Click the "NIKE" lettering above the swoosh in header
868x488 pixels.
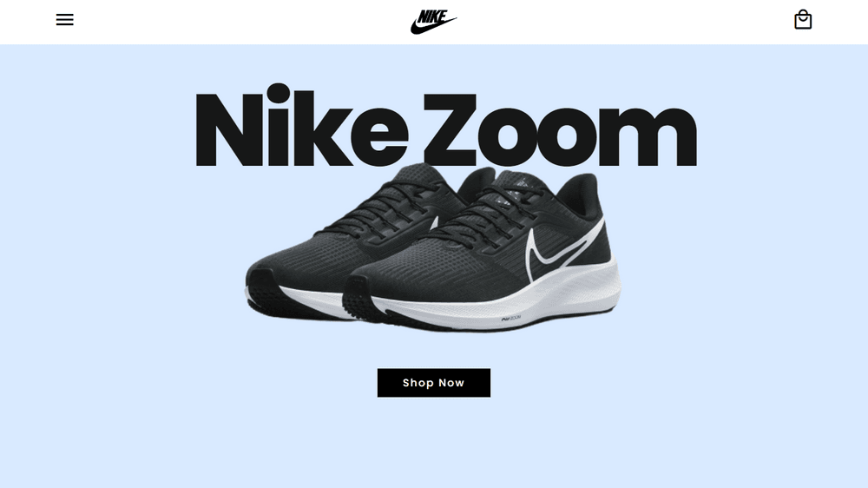[432, 16]
